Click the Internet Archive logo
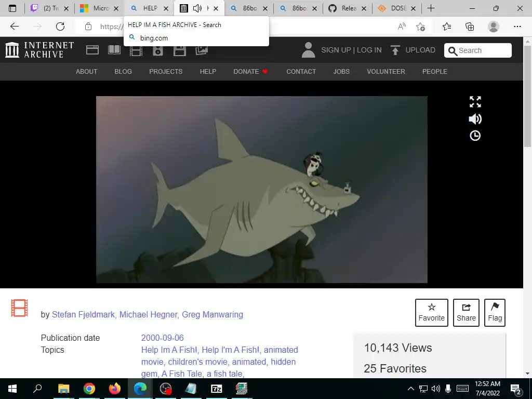 [x=39, y=49]
